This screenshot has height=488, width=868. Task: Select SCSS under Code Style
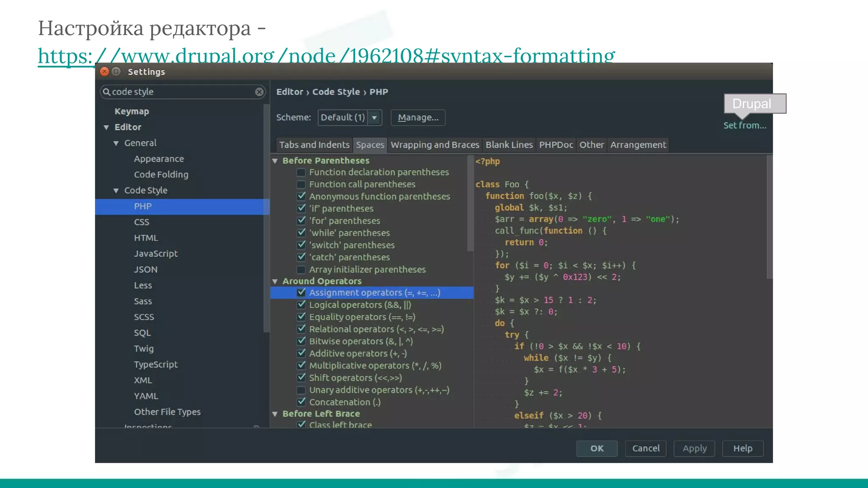click(x=144, y=317)
